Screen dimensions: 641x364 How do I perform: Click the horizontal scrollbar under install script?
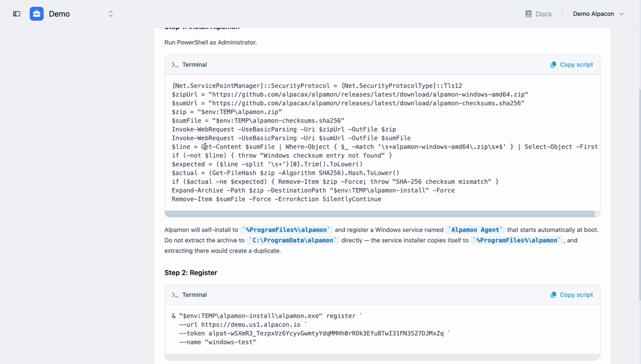pos(380,214)
